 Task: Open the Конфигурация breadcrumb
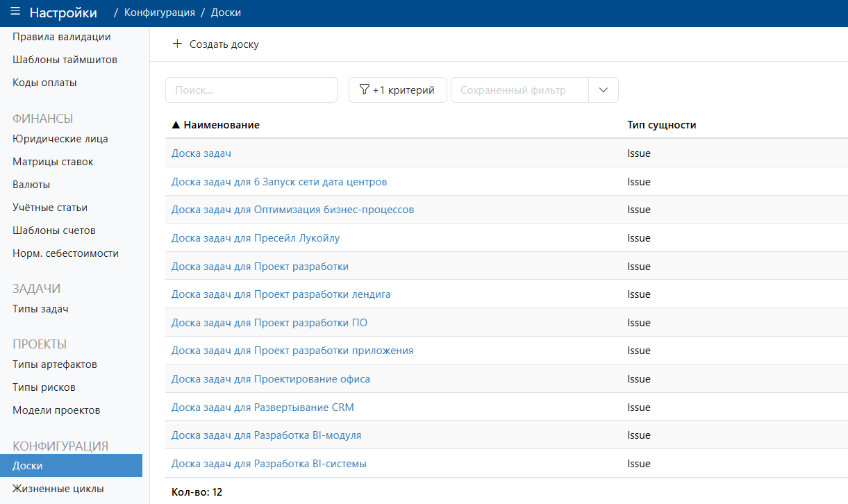pos(159,12)
